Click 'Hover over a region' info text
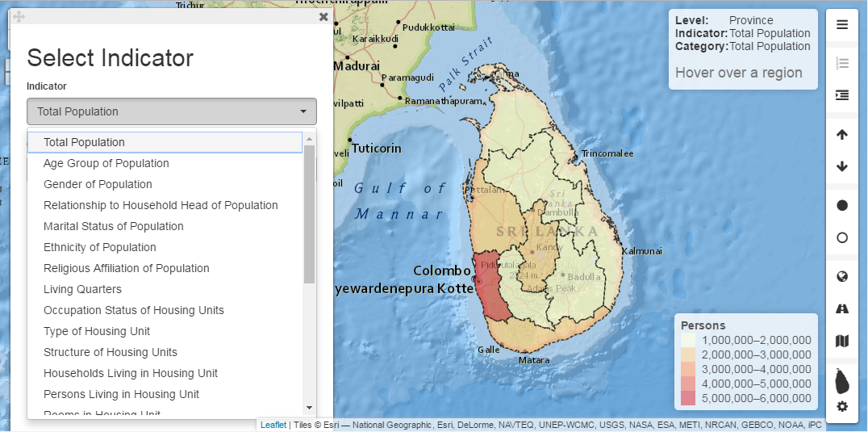Screen dimensions: 868x432 tap(738, 73)
